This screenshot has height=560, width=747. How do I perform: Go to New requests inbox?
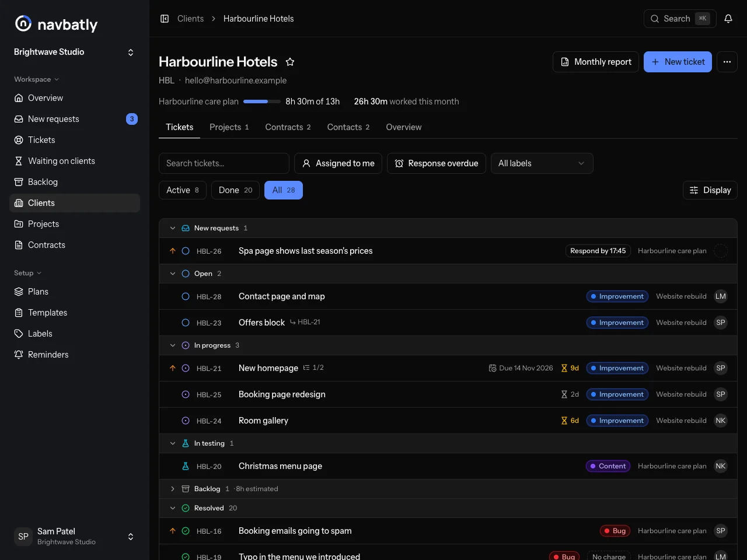click(75, 119)
